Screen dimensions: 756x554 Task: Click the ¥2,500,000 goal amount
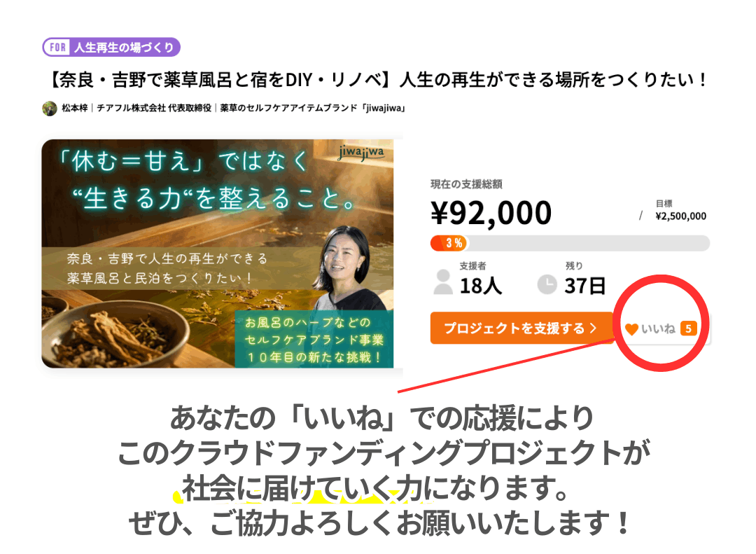(x=680, y=216)
